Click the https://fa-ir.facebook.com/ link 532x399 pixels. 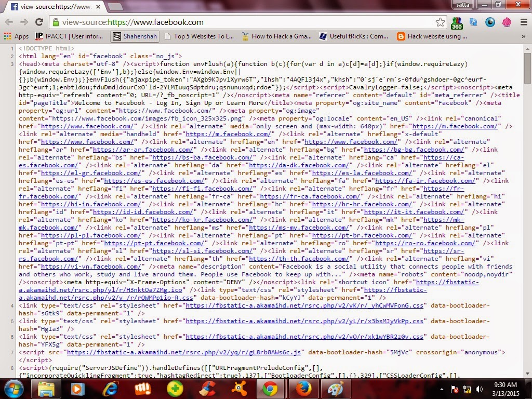[425, 181]
